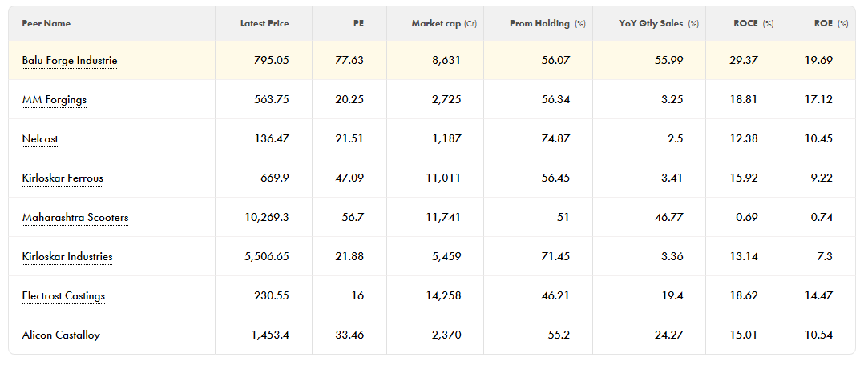Select Balu Forge PE value 77.63
Image resolution: width=868 pixels, height=365 pixels.
[x=350, y=60]
